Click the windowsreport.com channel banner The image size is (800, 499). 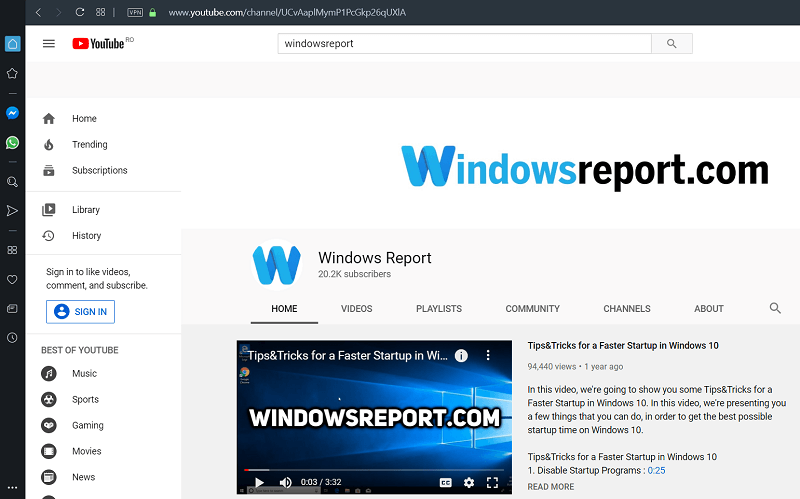(490, 163)
